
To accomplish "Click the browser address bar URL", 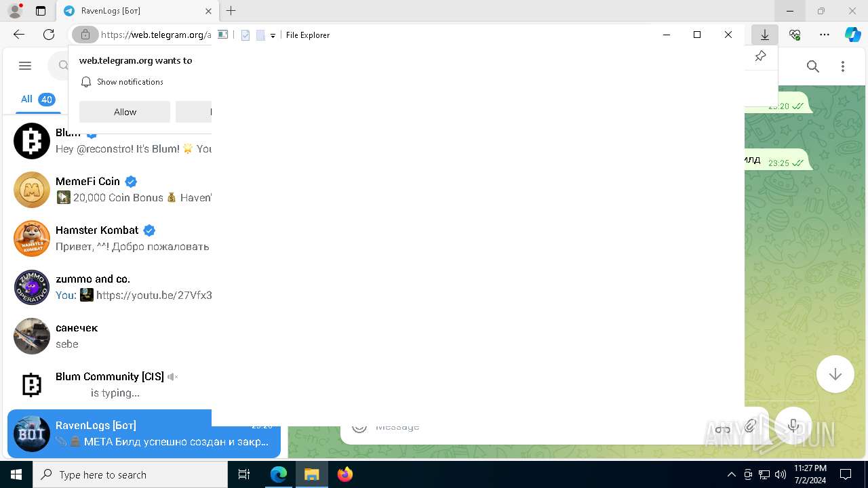I will [155, 35].
